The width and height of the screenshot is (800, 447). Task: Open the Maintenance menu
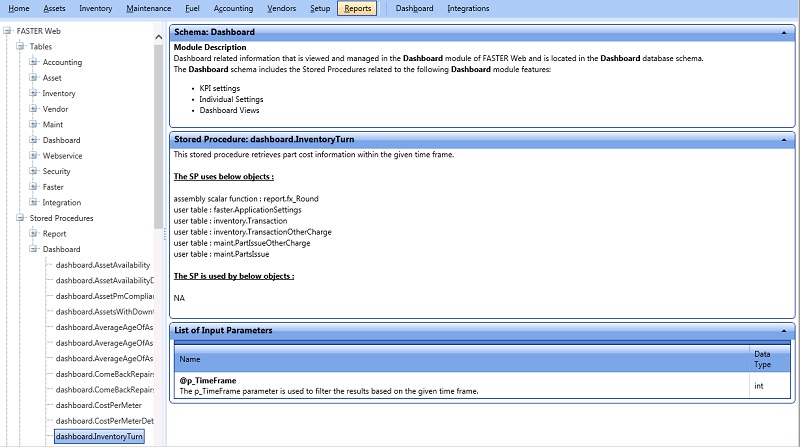148,8
